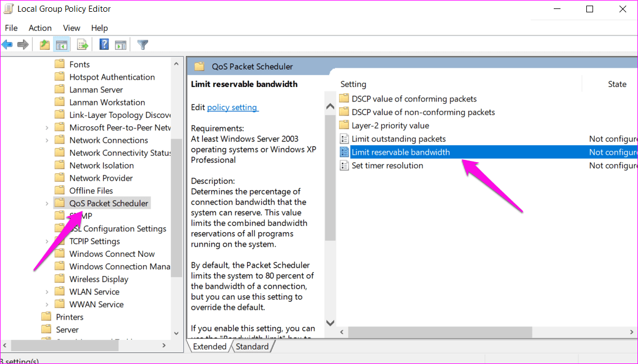Toggle Show/Hide Console Tree icon
Screen dimensions: 638x364
[x=62, y=45]
